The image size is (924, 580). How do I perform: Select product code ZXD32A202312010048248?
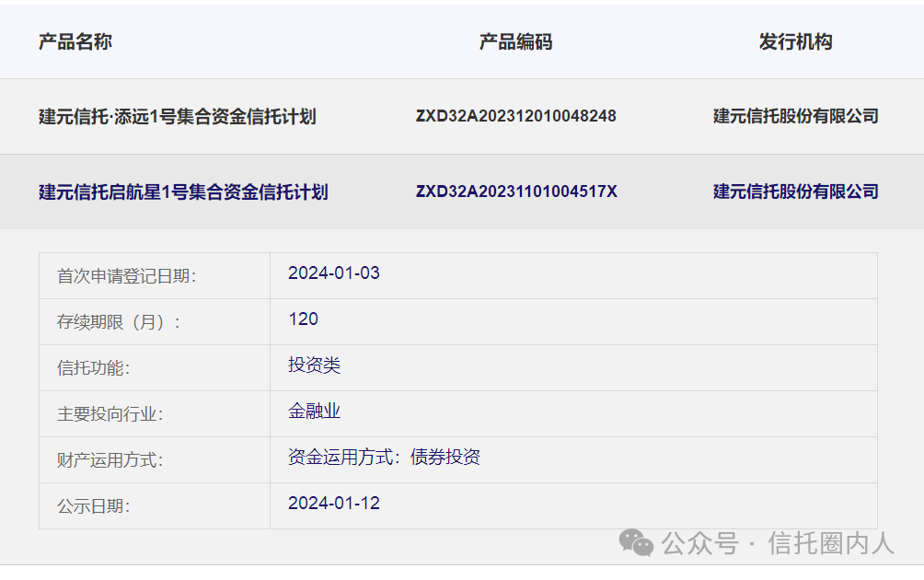[x=516, y=115]
